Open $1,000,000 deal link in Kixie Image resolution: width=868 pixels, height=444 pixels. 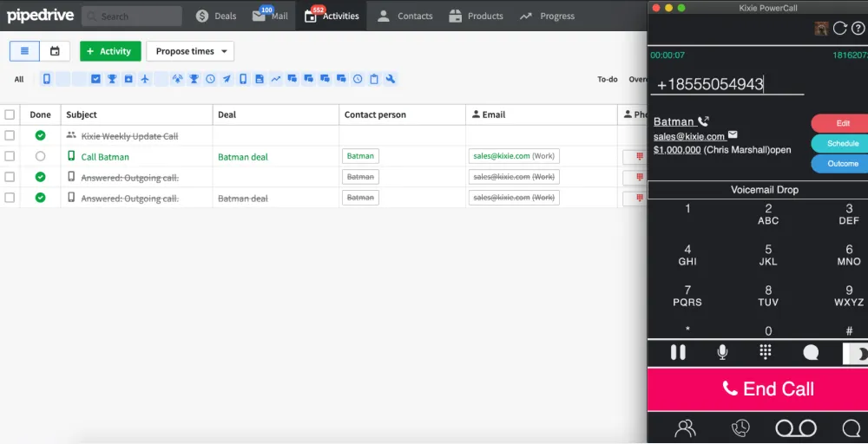[677, 150]
